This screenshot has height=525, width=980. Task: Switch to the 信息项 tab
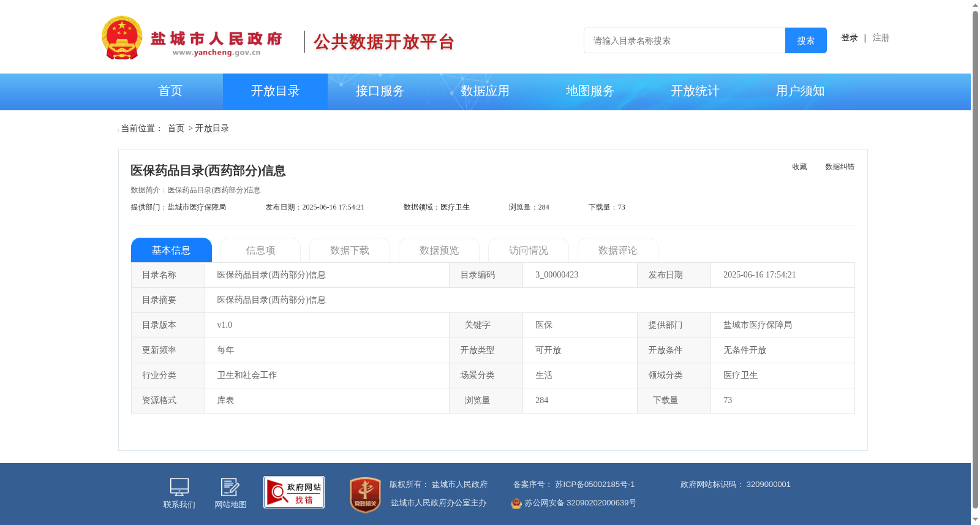pyautogui.click(x=260, y=250)
